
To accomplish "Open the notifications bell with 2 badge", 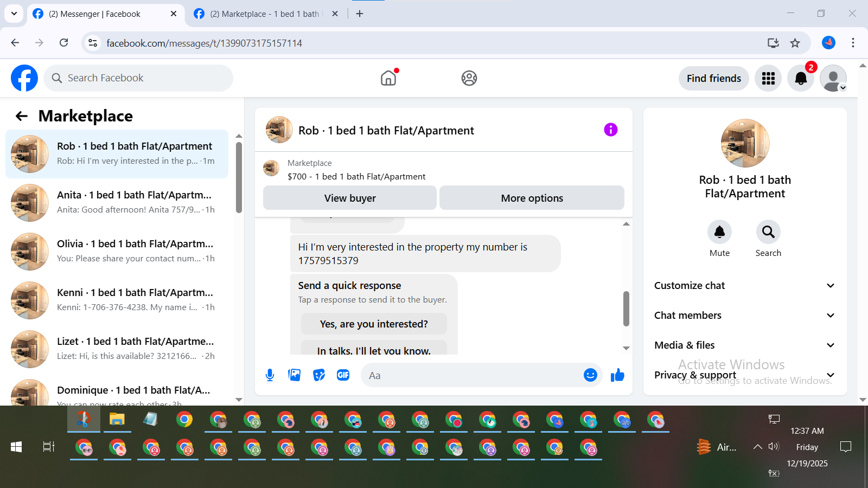I will pos(801,78).
